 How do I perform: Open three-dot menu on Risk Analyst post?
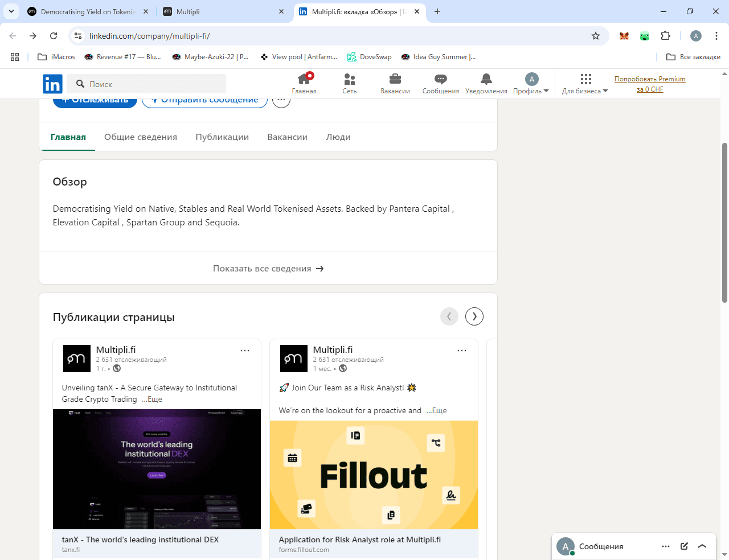(x=462, y=351)
